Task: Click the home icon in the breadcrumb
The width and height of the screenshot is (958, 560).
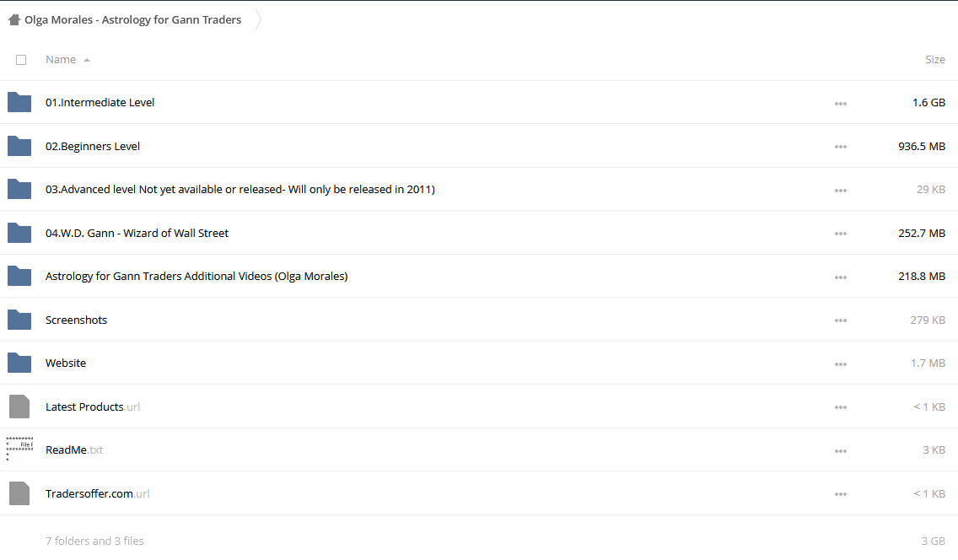Action: [14, 19]
